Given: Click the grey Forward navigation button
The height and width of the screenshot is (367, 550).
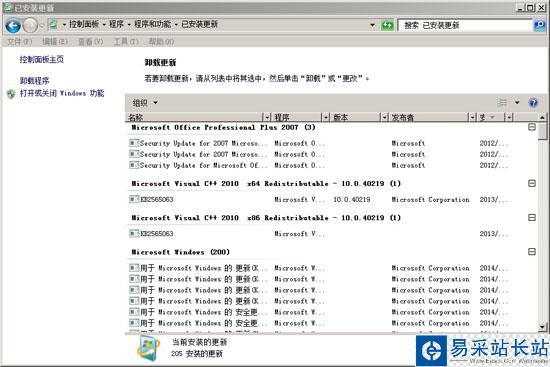Looking at the screenshot, I should click(x=31, y=25).
